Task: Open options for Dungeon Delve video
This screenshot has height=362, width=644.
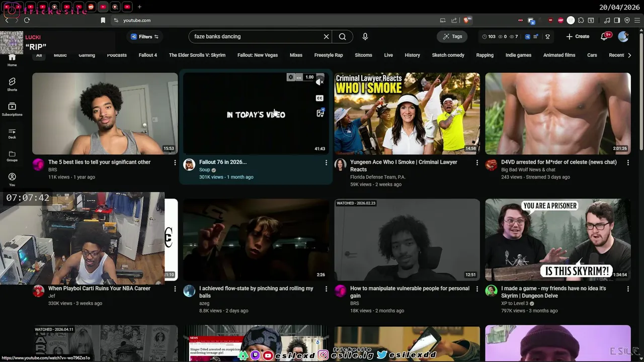Action: (x=628, y=289)
